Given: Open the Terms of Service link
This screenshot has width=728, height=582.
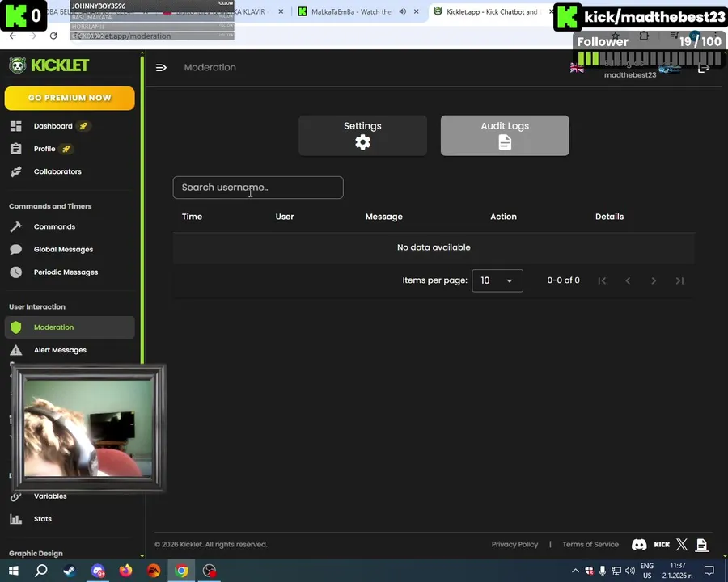Looking at the screenshot, I should pyautogui.click(x=590, y=544).
